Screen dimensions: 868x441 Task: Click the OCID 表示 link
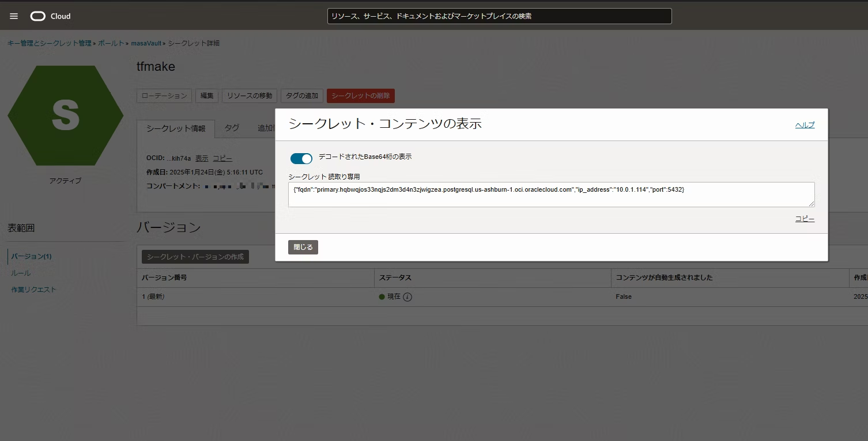click(x=202, y=158)
